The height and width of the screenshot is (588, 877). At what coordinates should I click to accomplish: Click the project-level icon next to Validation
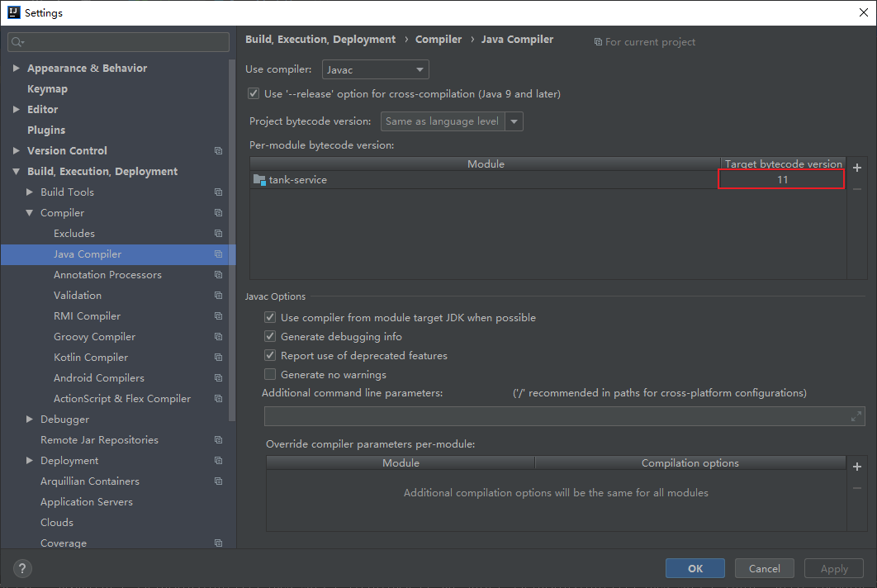point(218,296)
